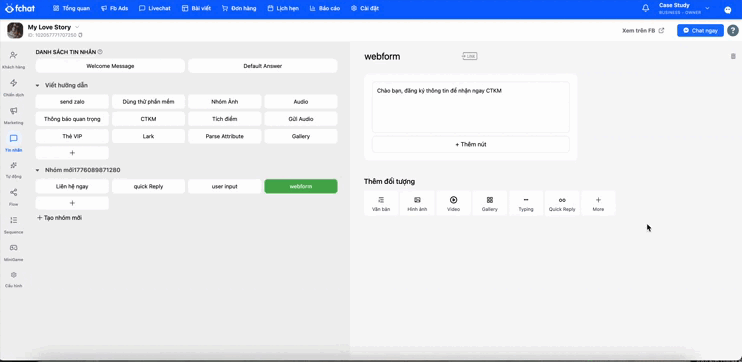742x362 pixels.
Task: Edit the Chào bạn message text area
Action: (x=471, y=107)
